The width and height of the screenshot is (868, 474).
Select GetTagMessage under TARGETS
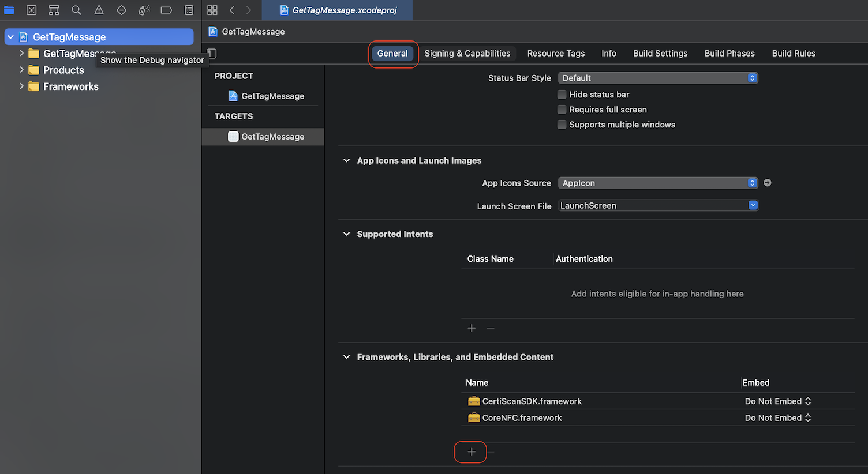coord(263,137)
